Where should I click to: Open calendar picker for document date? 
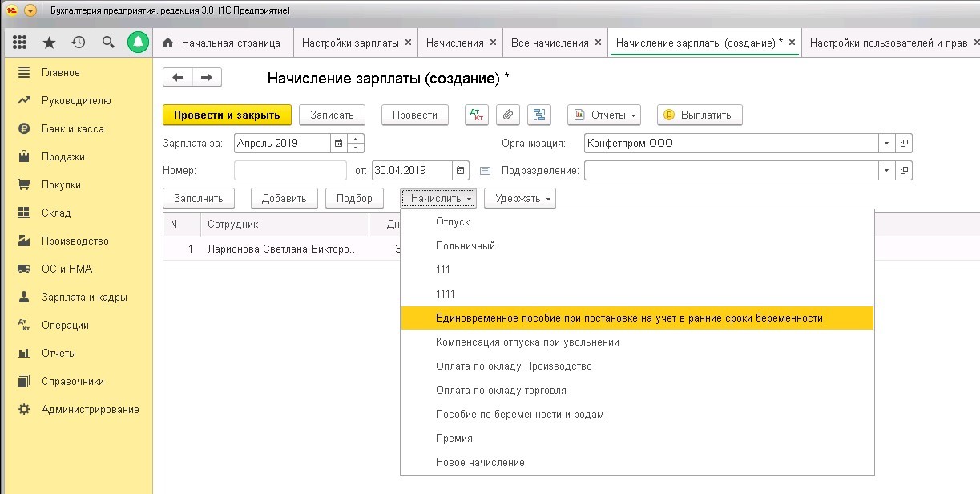461,170
